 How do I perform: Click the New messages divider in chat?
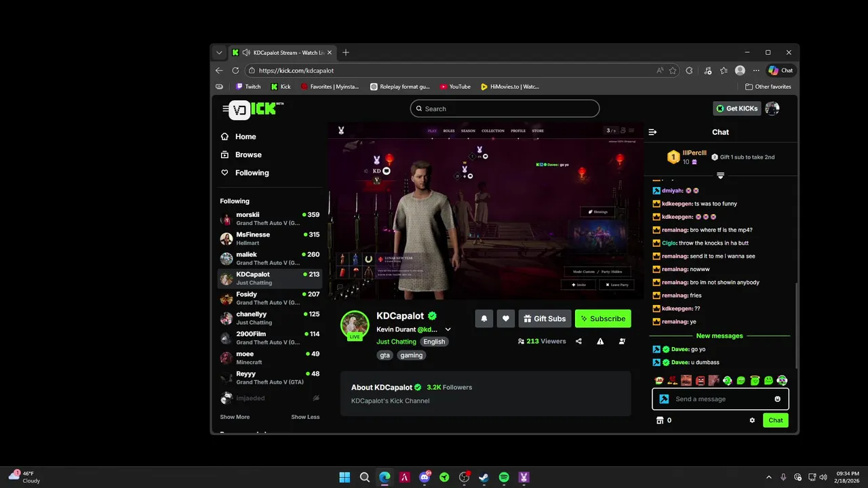pos(719,335)
